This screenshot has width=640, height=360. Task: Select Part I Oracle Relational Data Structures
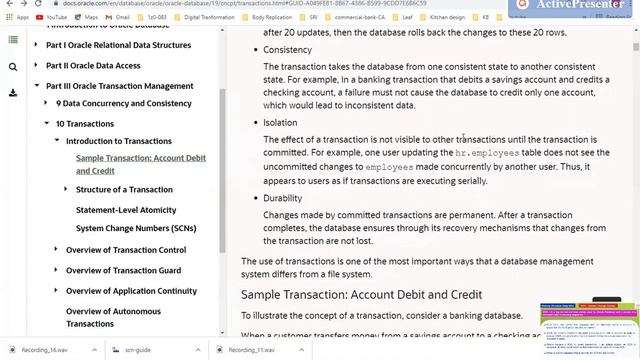pyautogui.click(x=118, y=45)
